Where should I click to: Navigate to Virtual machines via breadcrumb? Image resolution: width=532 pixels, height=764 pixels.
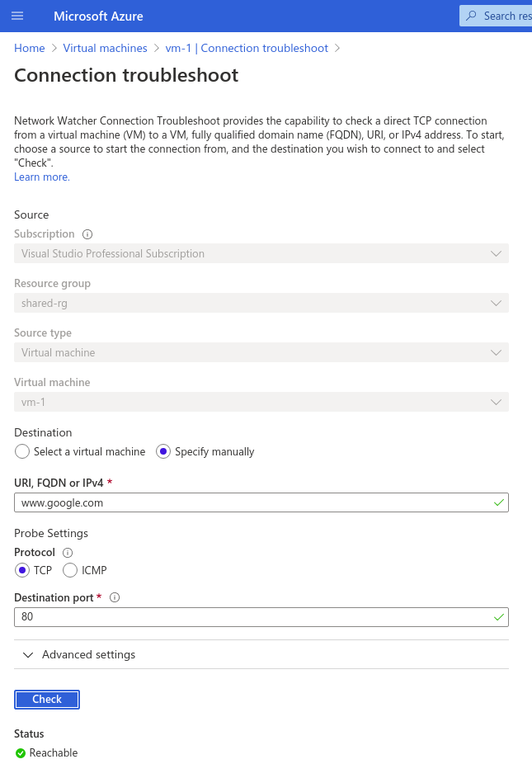click(x=105, y=48)
